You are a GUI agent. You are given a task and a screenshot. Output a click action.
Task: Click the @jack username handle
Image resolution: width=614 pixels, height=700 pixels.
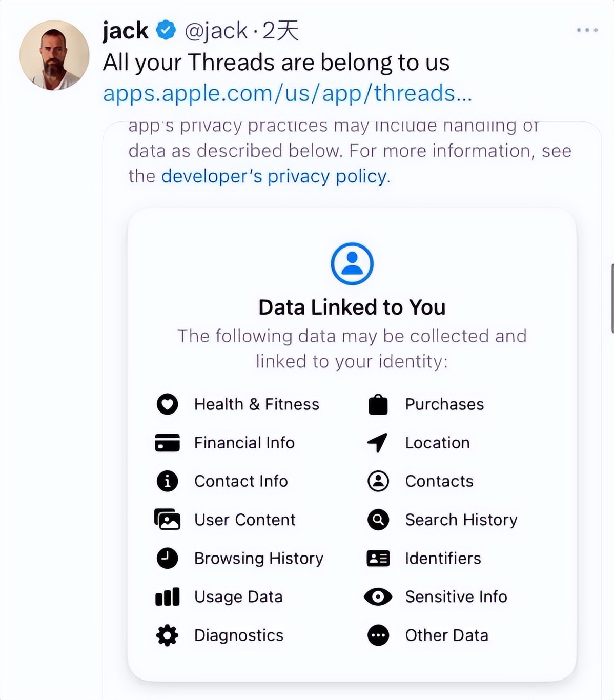pyautogui.click(x=216, y=31)
